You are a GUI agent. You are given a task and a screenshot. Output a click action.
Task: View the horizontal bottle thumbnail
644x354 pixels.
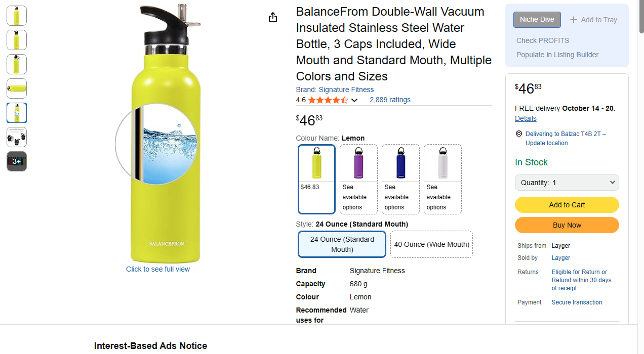pyautogui.click(x=17, y=88)
